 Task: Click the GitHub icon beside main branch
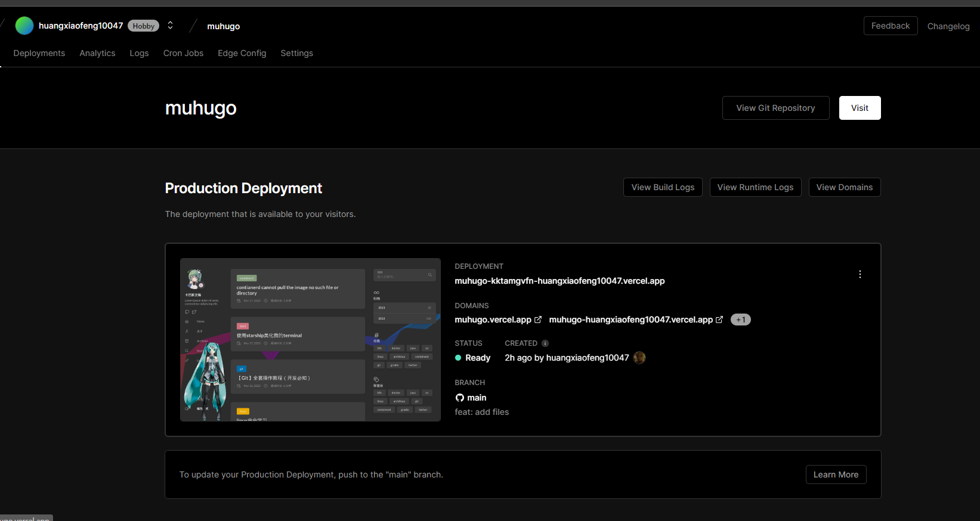point(460,398)
